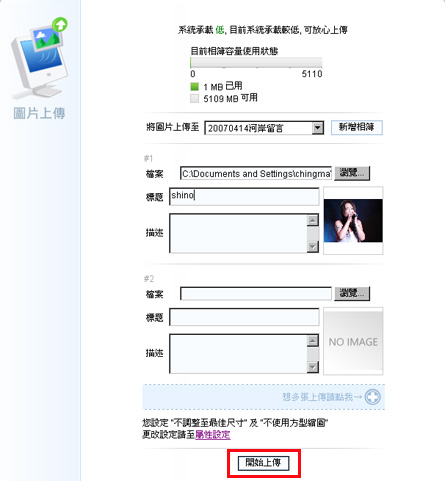Screen dimensions: 445x481
Task: Click the album dropdown arrow button
Action: pyautogui.click(x=317, y=128)
